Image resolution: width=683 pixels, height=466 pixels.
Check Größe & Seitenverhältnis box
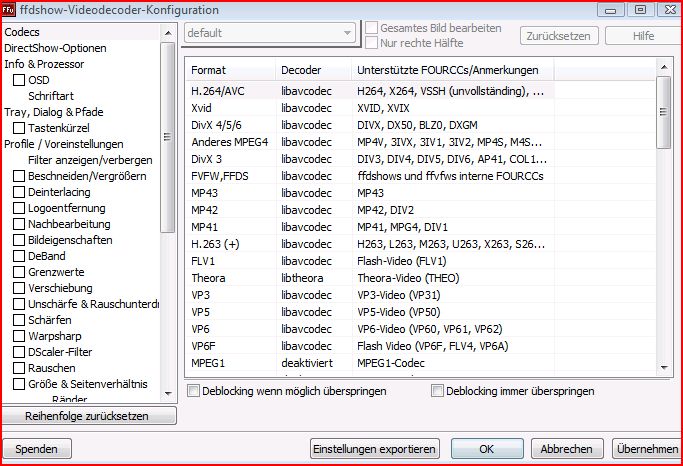(x=19, y=384)
